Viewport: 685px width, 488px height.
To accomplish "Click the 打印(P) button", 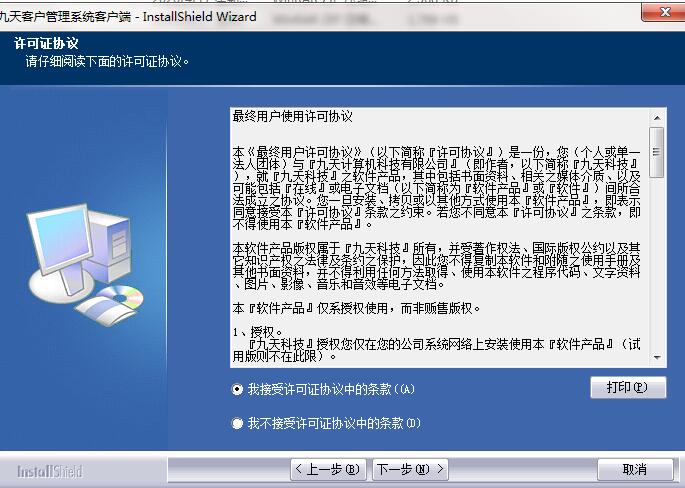I will tap(628, 388).
